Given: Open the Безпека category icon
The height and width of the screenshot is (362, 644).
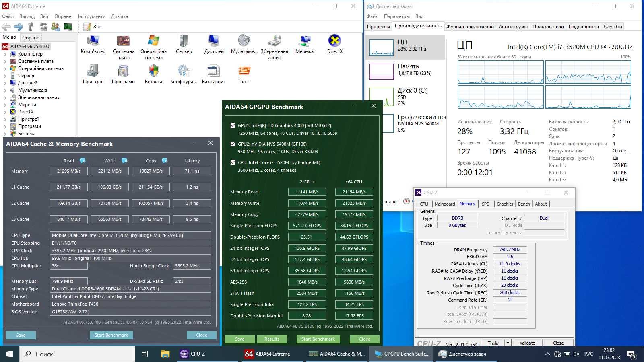Looking at the screenshot, I should (x=153, y=74).
